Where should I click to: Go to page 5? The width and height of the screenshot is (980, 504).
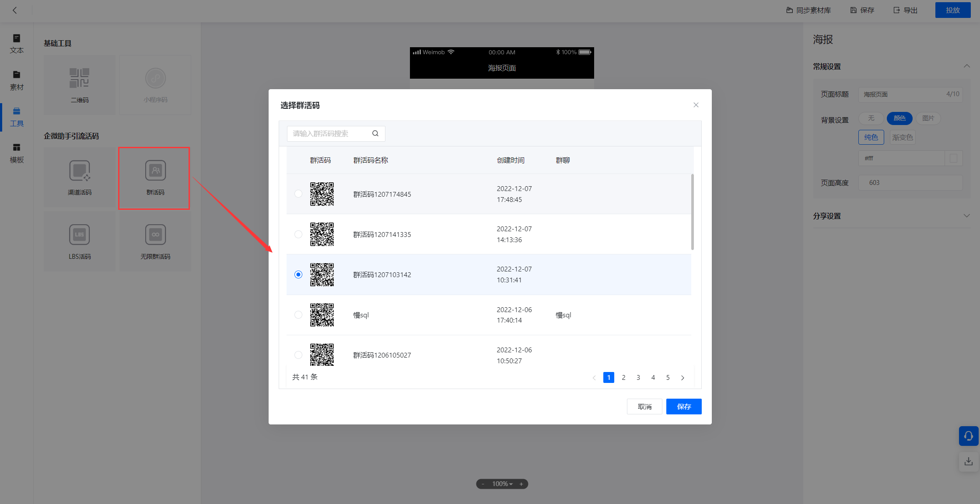pyautogui.click(x=668, y=377)
